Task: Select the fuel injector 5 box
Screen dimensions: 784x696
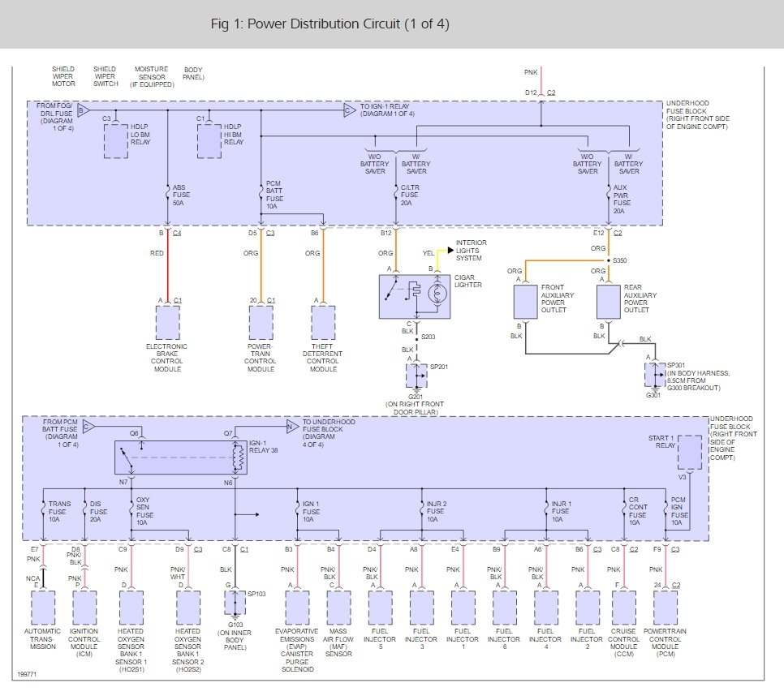Action: [380, 608]
